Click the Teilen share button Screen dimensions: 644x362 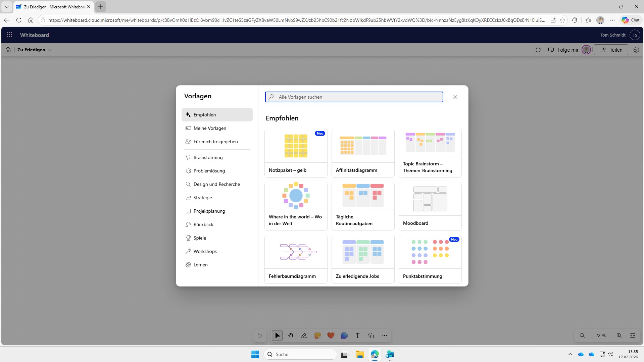tap(611, 50)
